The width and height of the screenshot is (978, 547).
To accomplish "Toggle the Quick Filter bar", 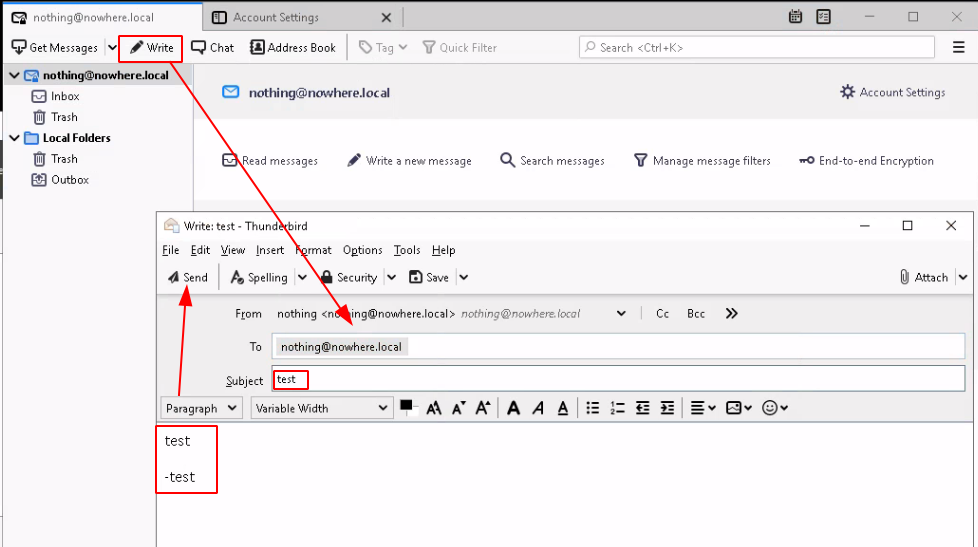I will pos(460,47).
